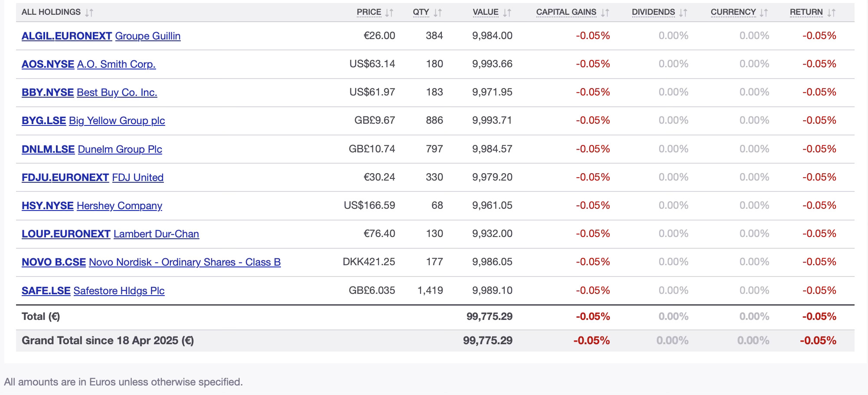Click sort arrows next to Return
868x395 pixels.
(831, 13)
